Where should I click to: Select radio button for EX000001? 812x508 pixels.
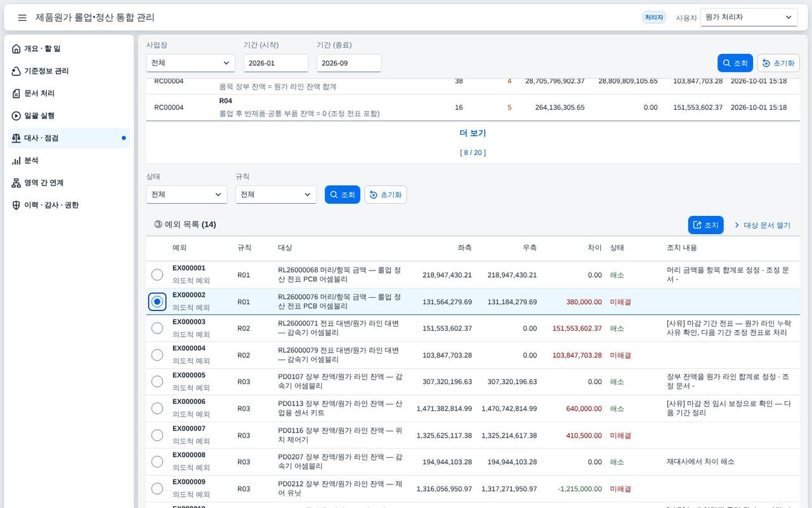coord(157,275)
